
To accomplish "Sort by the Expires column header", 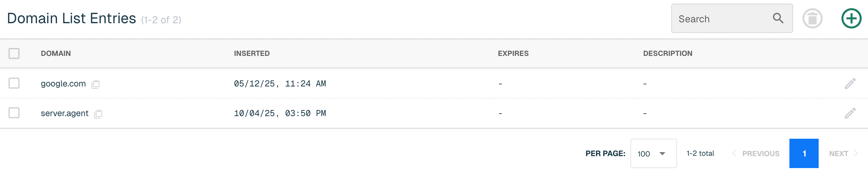I will click(513, 53).
